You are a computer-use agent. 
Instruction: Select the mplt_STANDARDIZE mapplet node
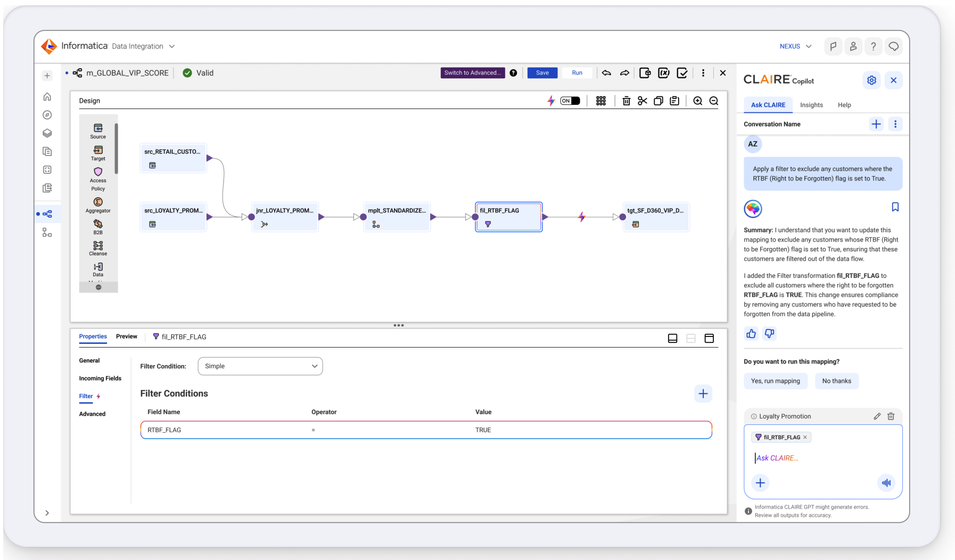[x=397, y=217]
